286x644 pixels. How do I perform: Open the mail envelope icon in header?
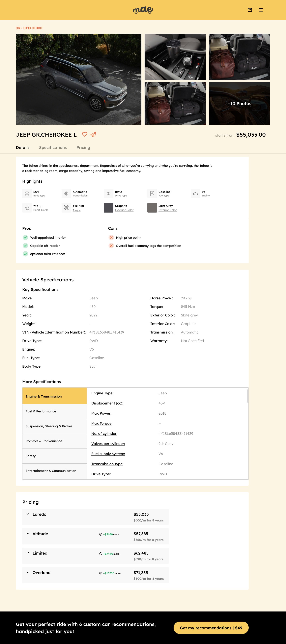[250, 10]
